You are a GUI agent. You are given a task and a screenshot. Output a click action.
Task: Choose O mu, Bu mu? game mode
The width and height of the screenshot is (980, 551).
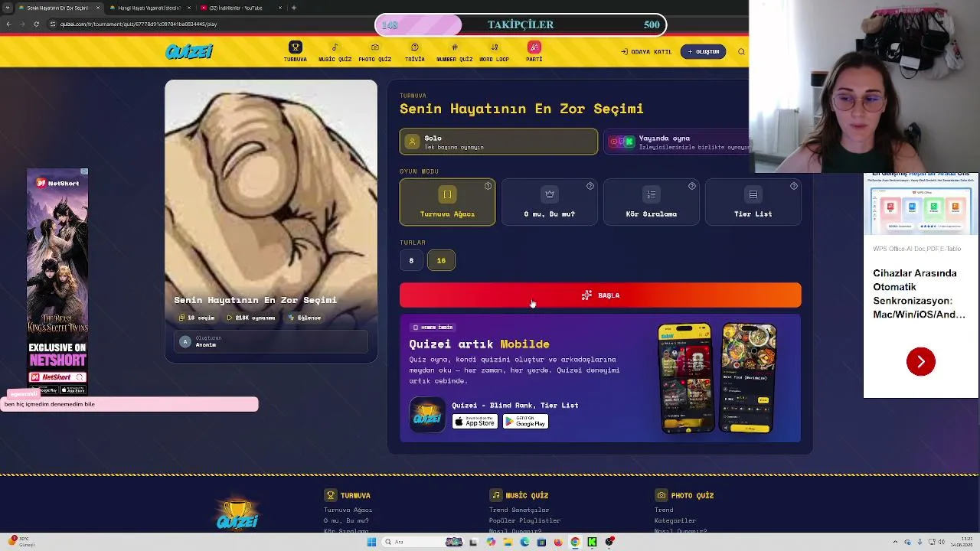point(549,202)
